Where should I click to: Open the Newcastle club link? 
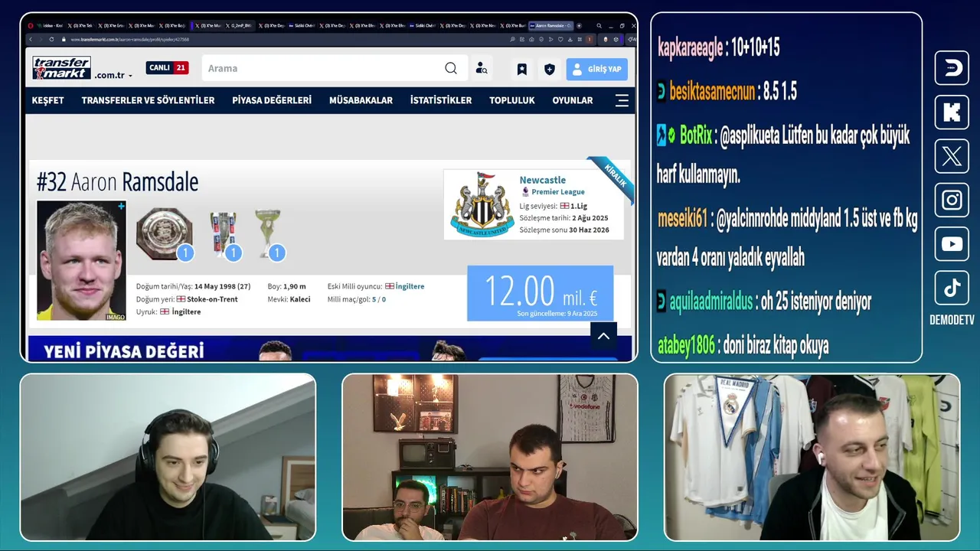coord(542,180)
